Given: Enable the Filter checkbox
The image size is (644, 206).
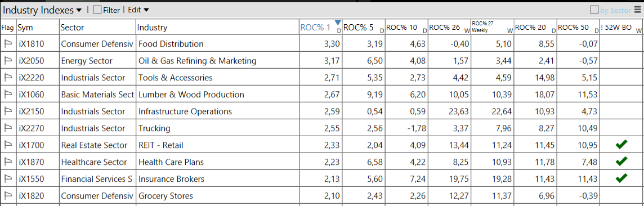Looking at the screenshot, I should coord(97,10).
